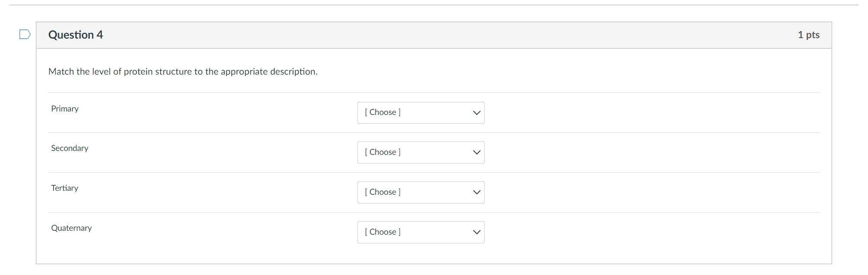Image resolution: width=868 pixels, height=275 pixels.
Task: Click the Question 4 heading
Action: click(x=75, y=35)
